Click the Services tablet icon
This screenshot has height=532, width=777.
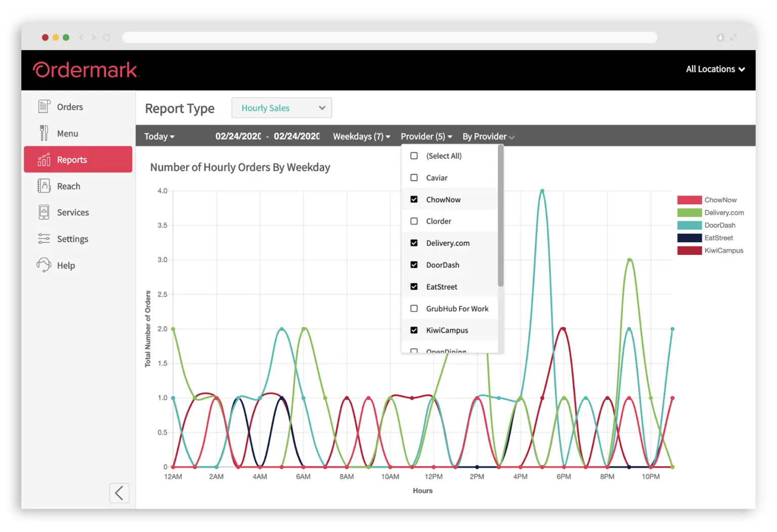tap(44, 212)
